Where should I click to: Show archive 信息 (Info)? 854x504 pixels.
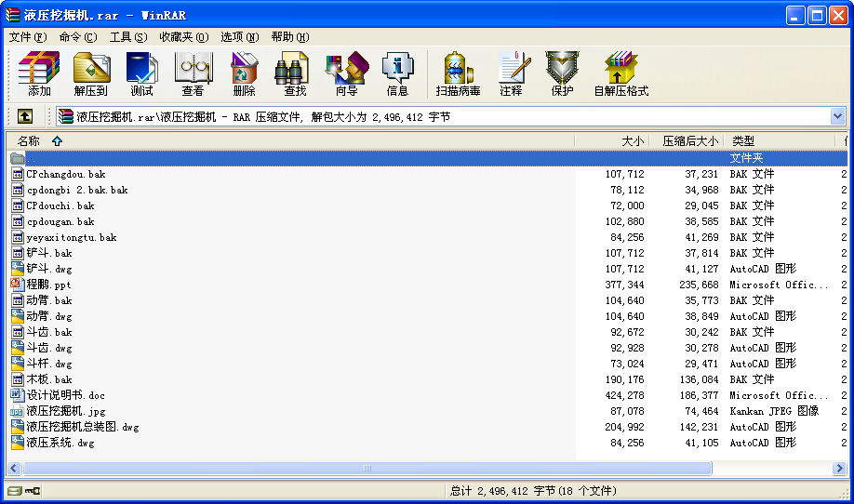click(397, 74)
